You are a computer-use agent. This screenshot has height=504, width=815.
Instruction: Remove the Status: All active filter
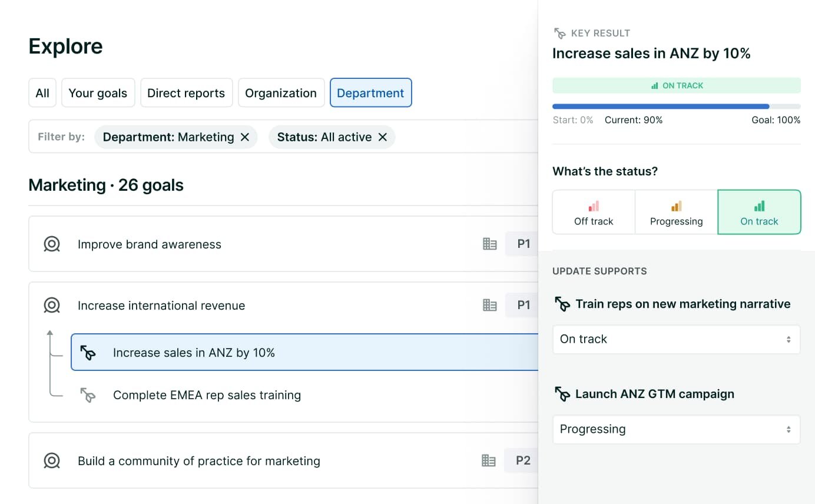tap(382, 137)
